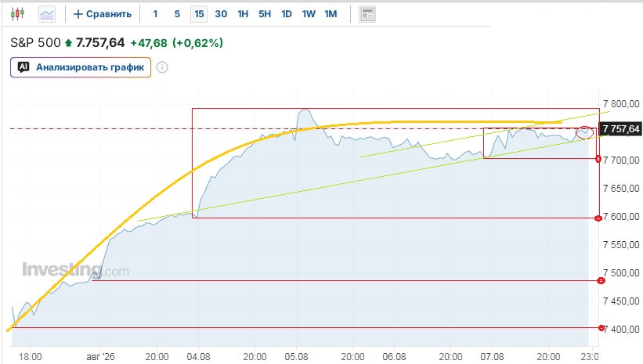Select the area chart type icon
643x364 pixels.
[47, 14]
